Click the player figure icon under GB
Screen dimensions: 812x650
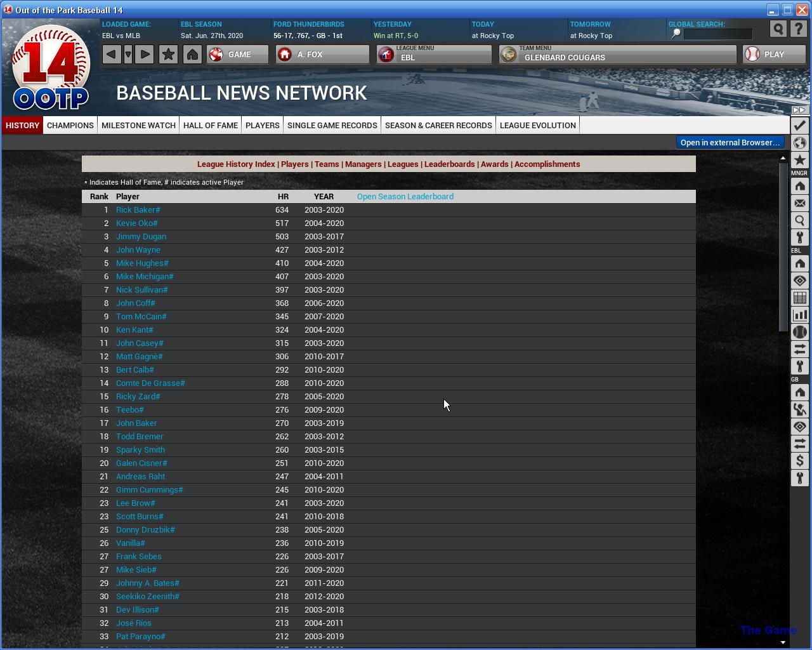(x=799, y=409)
